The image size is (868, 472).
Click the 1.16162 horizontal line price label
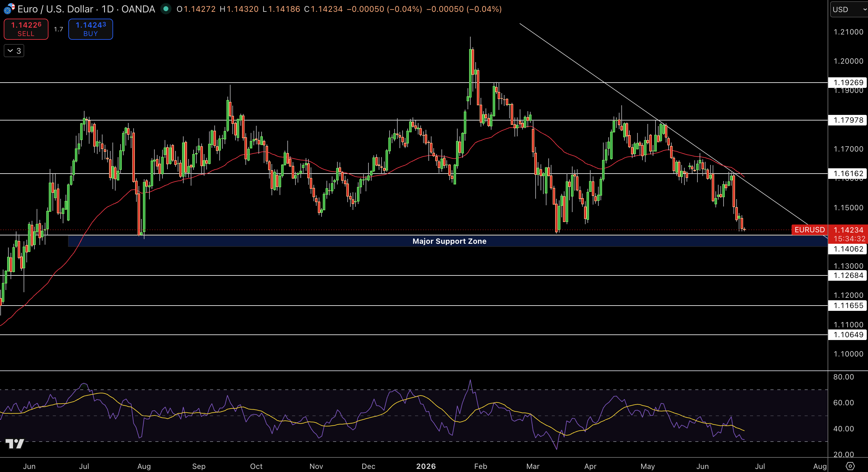point(848,174)
